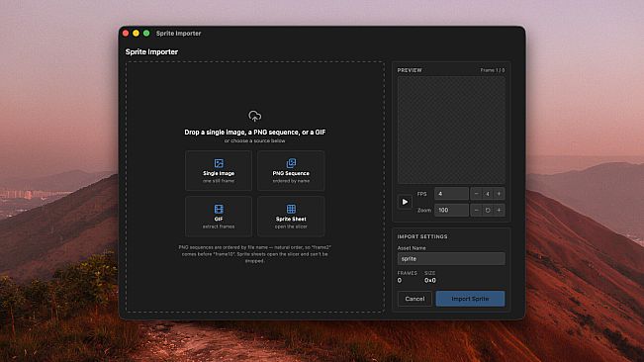This screenshot has width=644, height=362.
Task: Click into the FPS input field
Action: point(451,194)
